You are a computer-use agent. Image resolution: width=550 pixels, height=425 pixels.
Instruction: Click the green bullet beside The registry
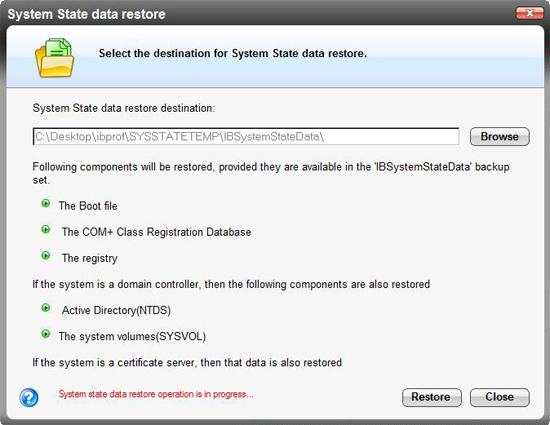click(46, 255)
